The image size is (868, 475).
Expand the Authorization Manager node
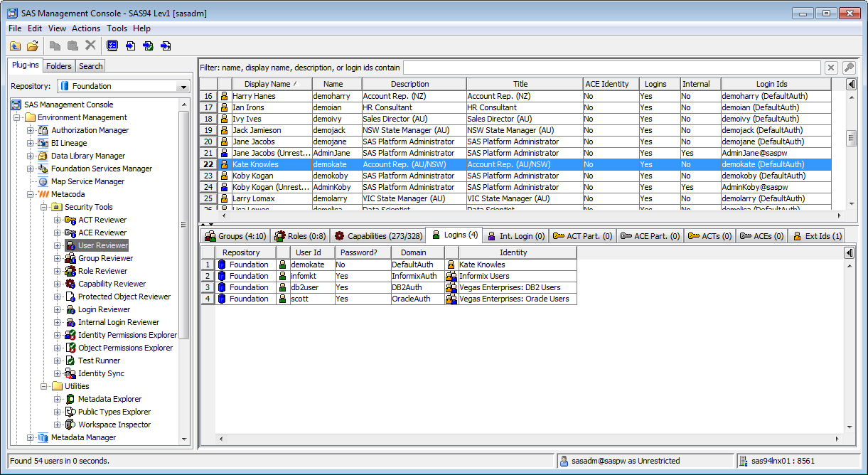[x=30, y=130]
